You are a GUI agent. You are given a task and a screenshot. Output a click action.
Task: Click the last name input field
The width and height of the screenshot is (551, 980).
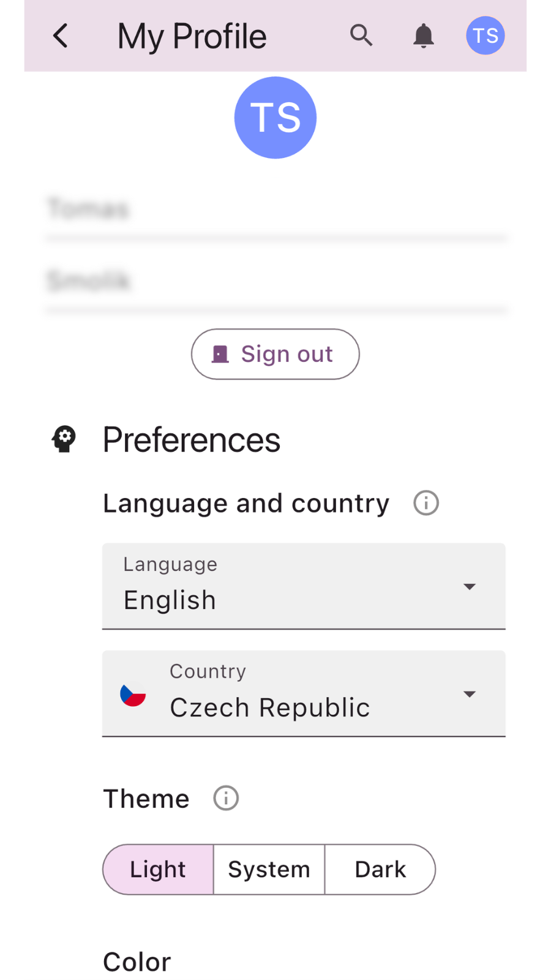coord(275,281)
